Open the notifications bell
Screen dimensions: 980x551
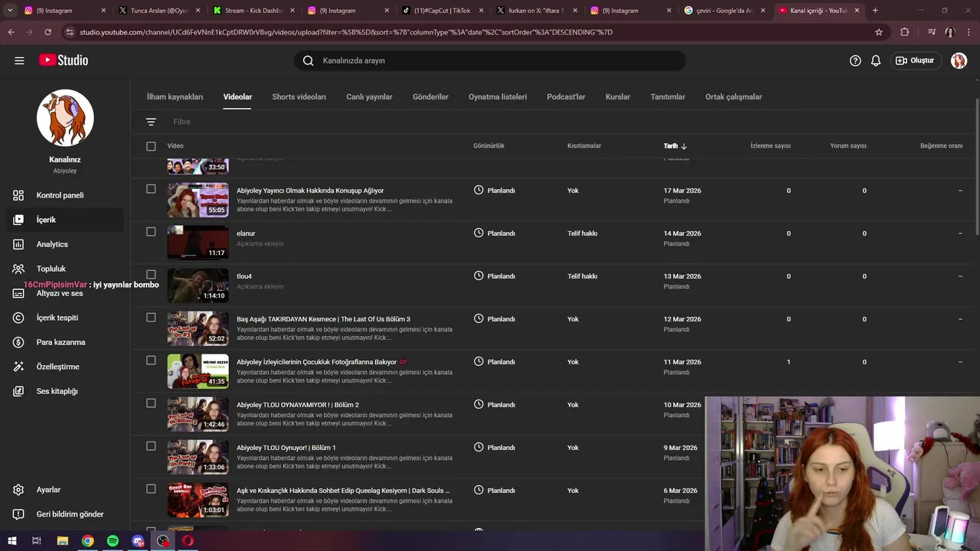click(x=876, y=60)
